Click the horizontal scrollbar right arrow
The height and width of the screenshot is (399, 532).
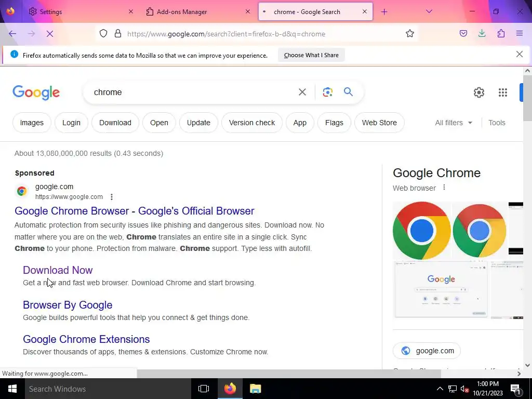coord(519,374)
